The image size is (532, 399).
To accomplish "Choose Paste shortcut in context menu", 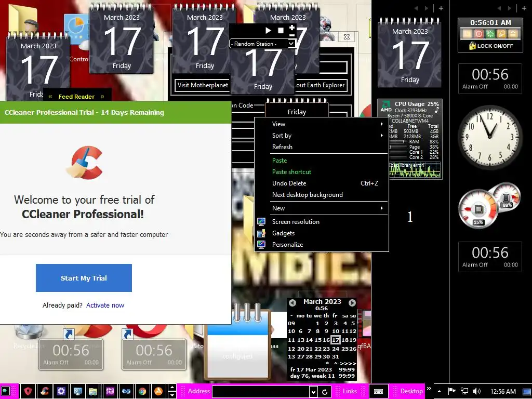I will coord(321,171).
